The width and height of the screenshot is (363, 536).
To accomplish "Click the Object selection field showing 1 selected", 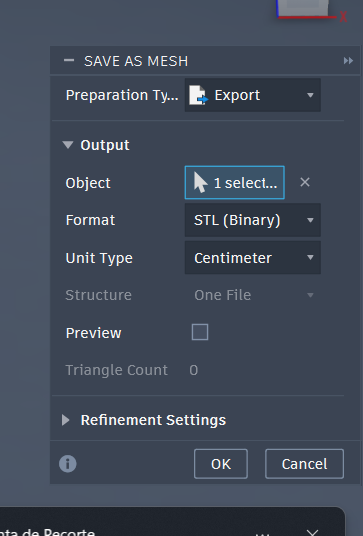I will [234, 183].
